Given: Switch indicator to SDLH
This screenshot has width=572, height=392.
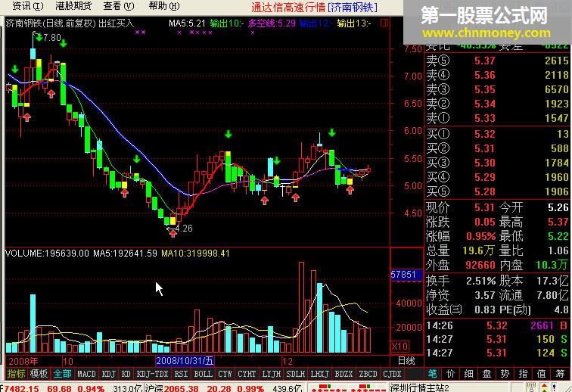Looking at the screenshot, I should (296, 374).
